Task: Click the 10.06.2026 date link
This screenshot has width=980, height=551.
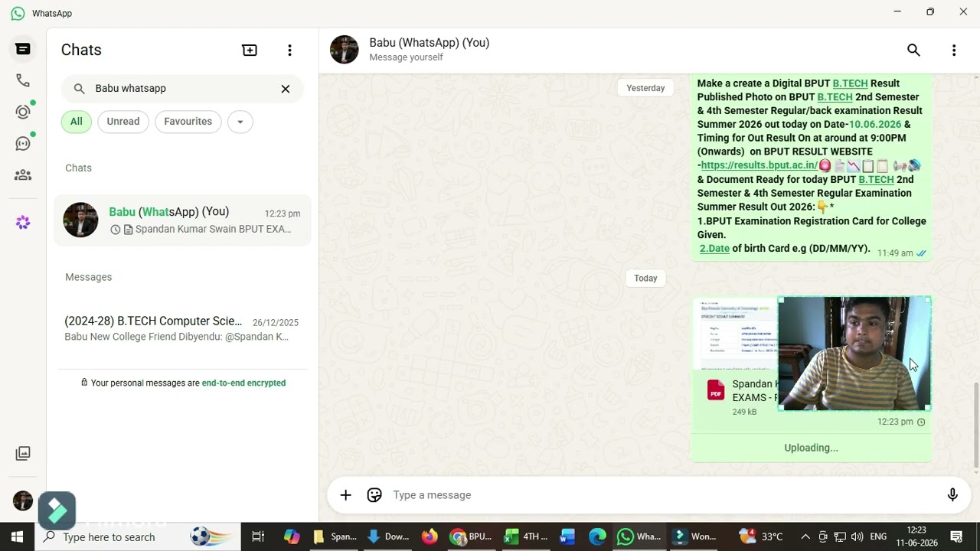Action: [875, 125]
